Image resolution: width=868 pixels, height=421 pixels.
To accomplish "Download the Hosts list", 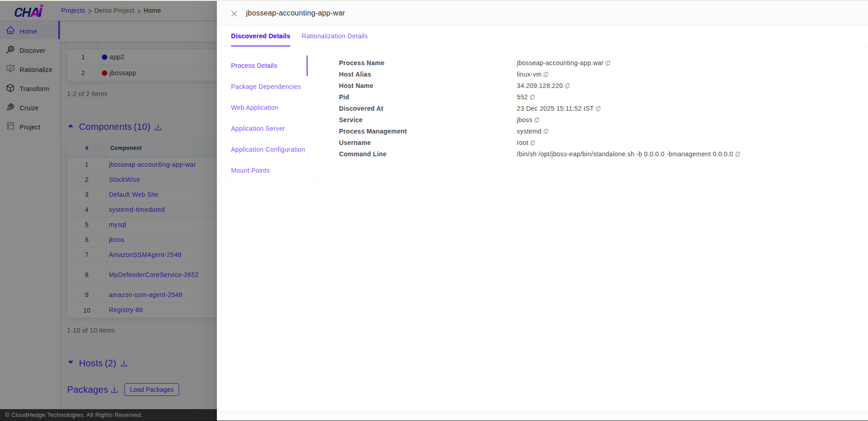I will 124,364.
